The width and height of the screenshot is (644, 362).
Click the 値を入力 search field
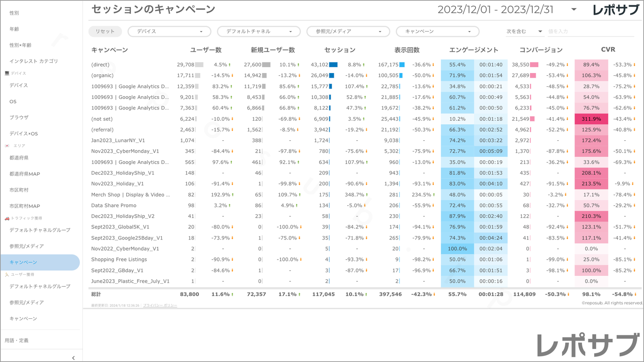[x=590, y=32]
